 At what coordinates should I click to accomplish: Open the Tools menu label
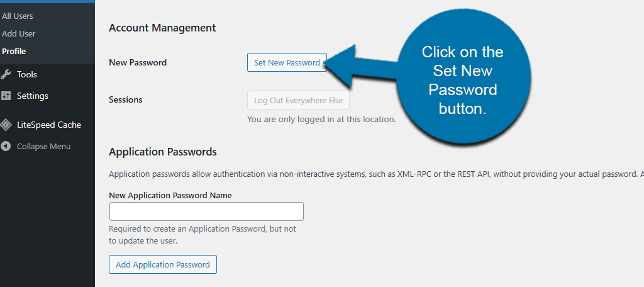tap(27, 74)
